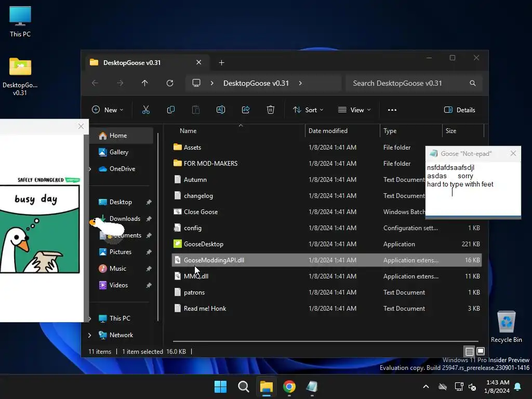Click the Cut scissors icon
The image size is (532, 399).
point(145,110)
